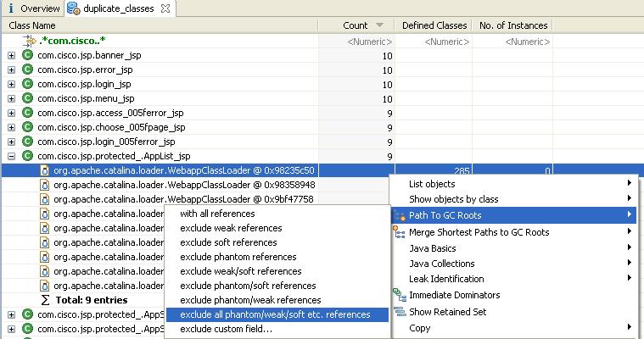This screenshot has height=339, width=644.
Task: Choose exclude all phantom/weak/soft etc. references
Action: 275,314
